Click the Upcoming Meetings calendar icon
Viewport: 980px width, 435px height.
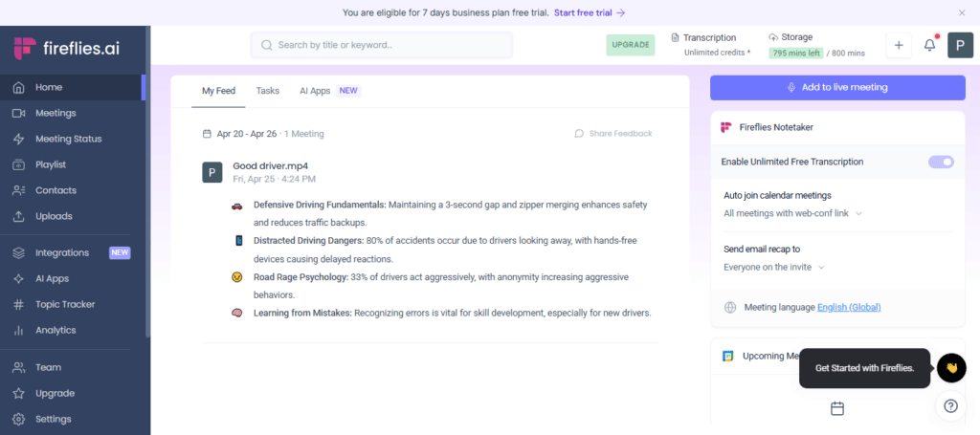(x=728, y=356)
